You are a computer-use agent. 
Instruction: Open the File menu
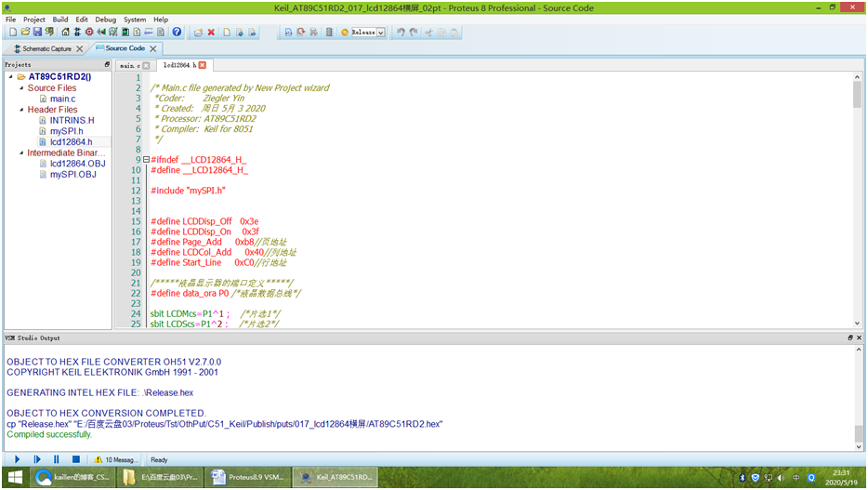pyautogui.click(x=10, y=20)
